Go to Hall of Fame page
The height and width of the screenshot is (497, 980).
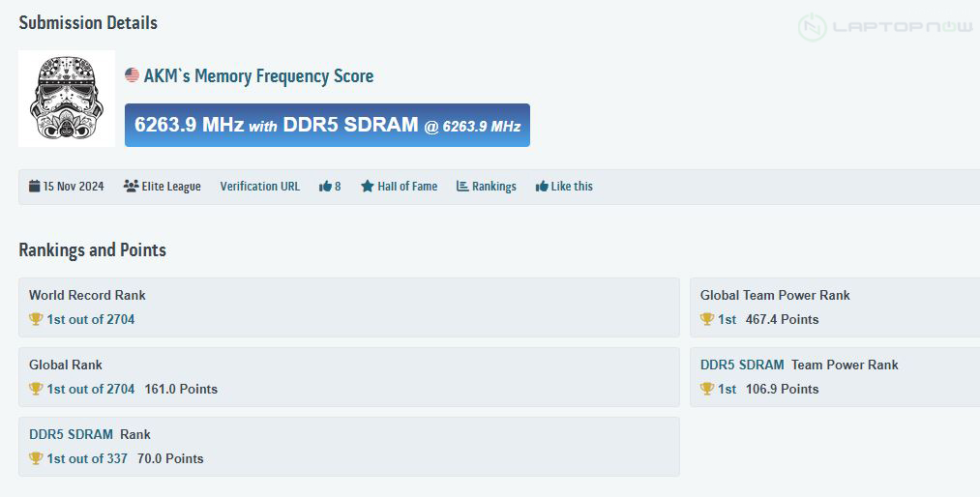[x=406, y=187]
